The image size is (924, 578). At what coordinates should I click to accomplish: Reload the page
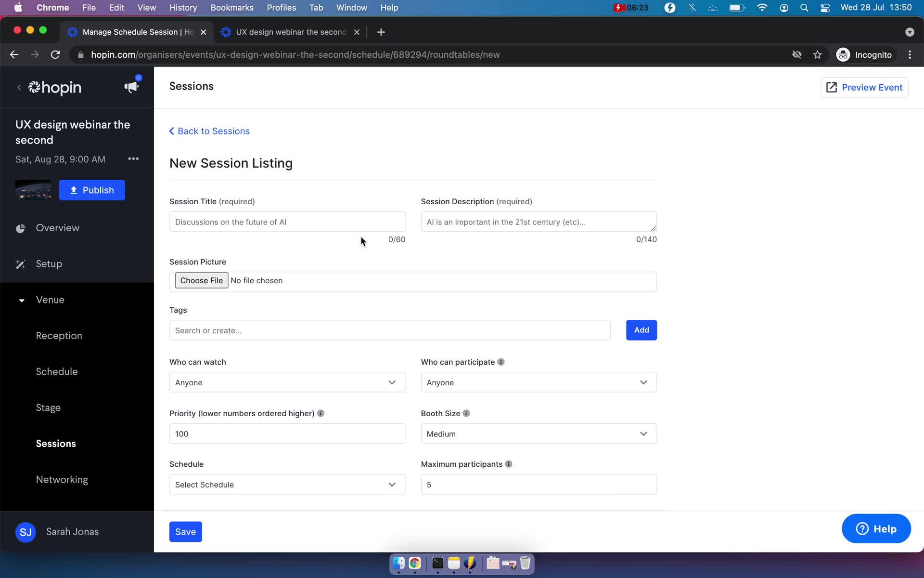tap(55, 55)
